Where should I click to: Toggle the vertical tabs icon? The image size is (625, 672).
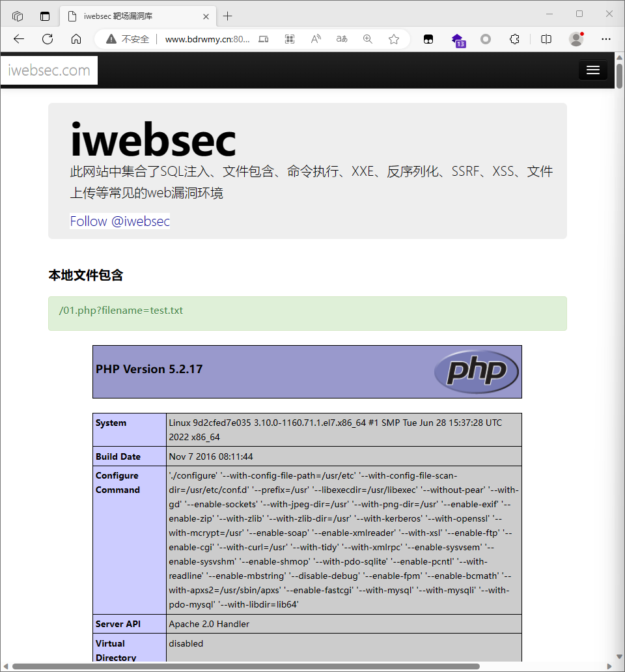tap(44, 16)
